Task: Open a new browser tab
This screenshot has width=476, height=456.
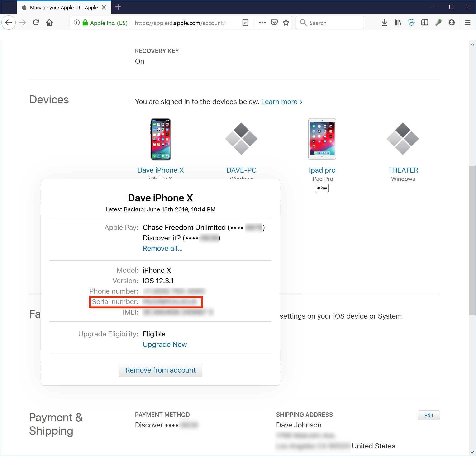Action: 118,7
